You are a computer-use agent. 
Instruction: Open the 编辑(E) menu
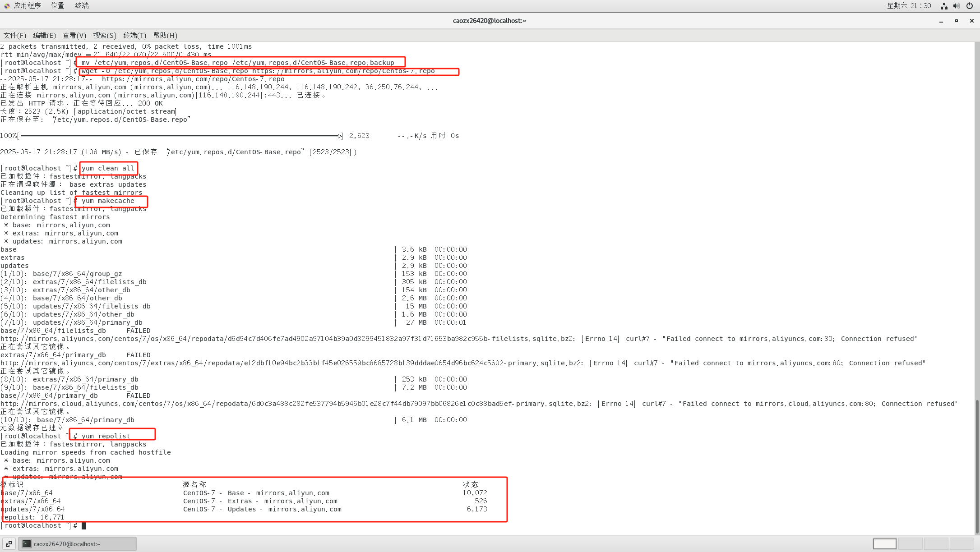tap(44, 35)
